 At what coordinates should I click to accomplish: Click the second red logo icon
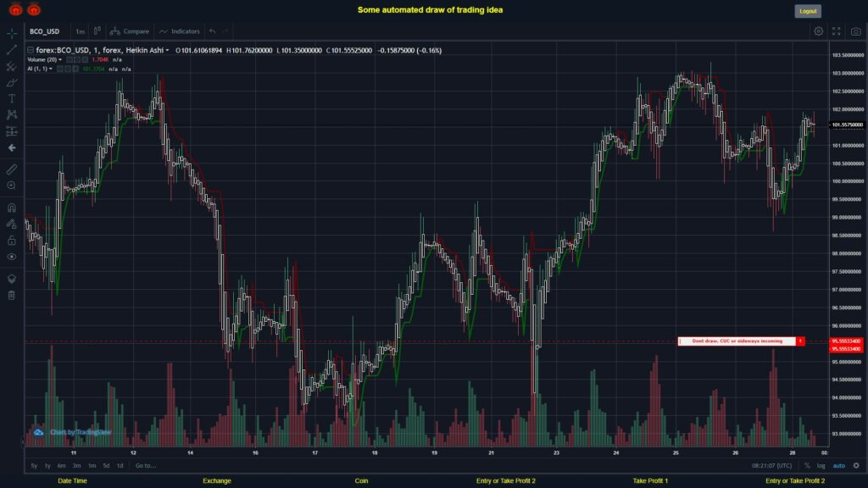point(34,9)
